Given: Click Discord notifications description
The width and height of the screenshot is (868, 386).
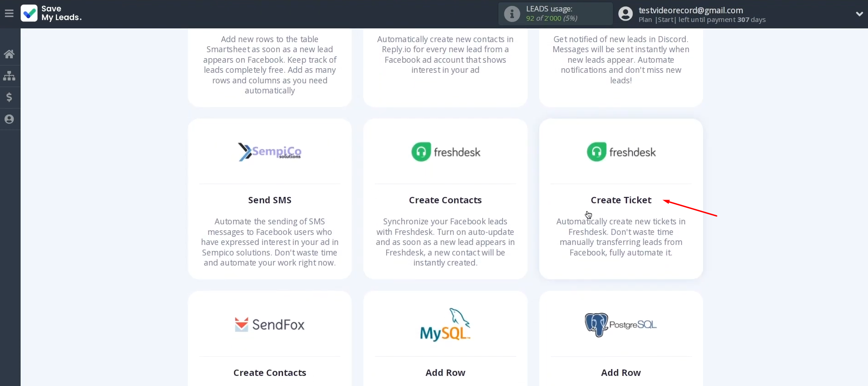Looking at the screenshot, I should 621,60.
